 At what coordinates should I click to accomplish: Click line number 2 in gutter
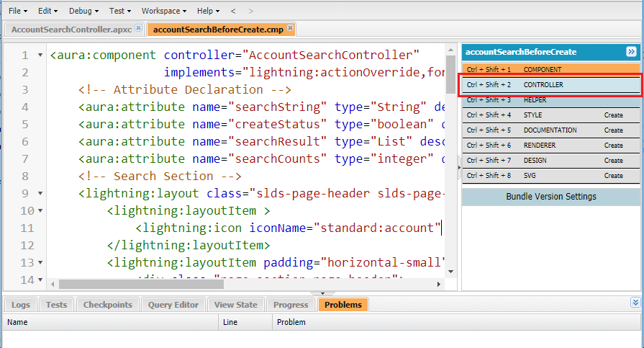[25, 72]
